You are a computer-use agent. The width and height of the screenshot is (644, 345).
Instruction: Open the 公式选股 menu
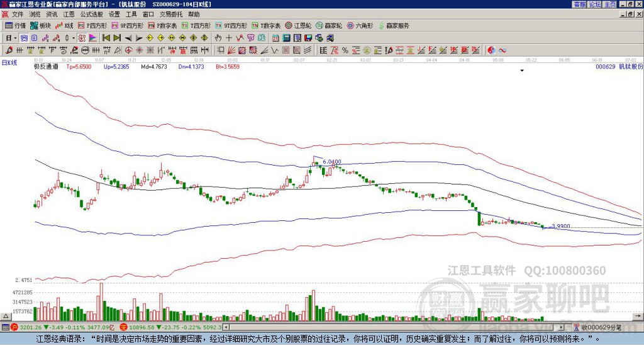pyautogui.click(x=92, y=14)
